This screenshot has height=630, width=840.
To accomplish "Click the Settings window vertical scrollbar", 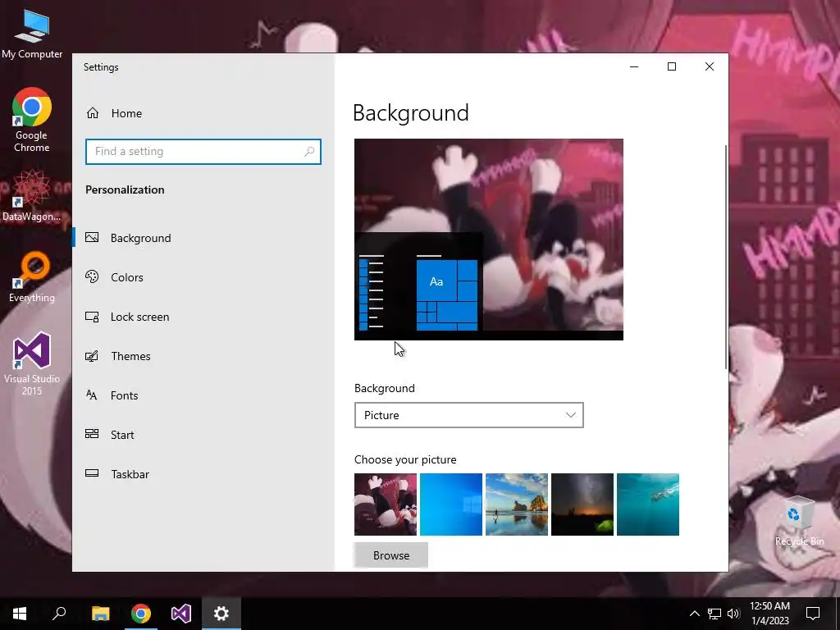I will pos(726,257).
